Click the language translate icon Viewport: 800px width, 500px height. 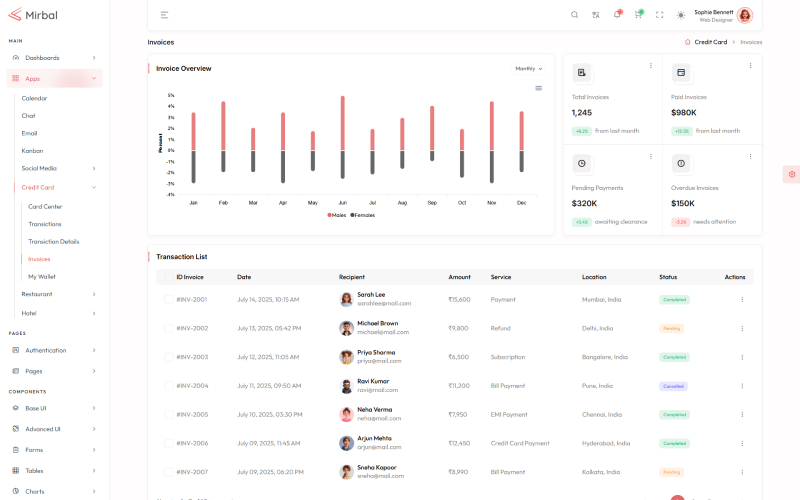coord(596,15)
